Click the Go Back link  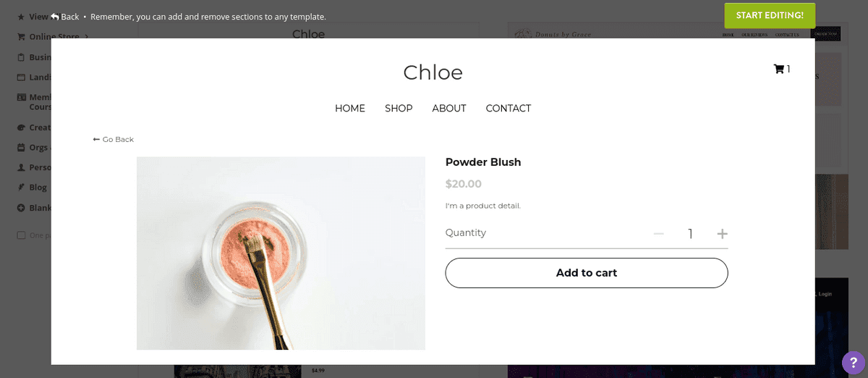click(x=114, y=140)
